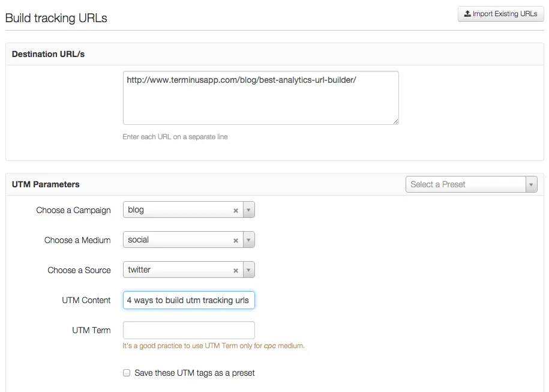549x392 pixels.
Task: Expand the Medium selection dropdown
Action: (x=248, y=240)
